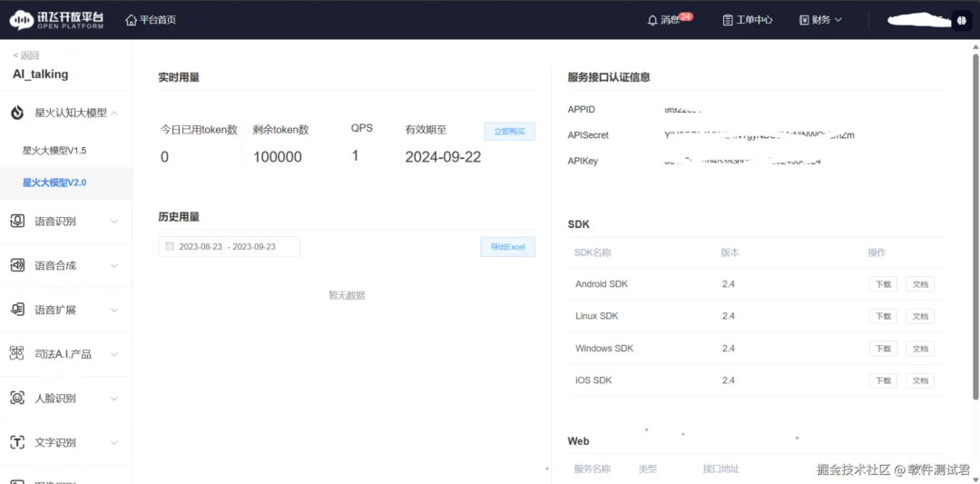Click the APIKey label
Screen dimensions: 980x484
click(583, 162)
